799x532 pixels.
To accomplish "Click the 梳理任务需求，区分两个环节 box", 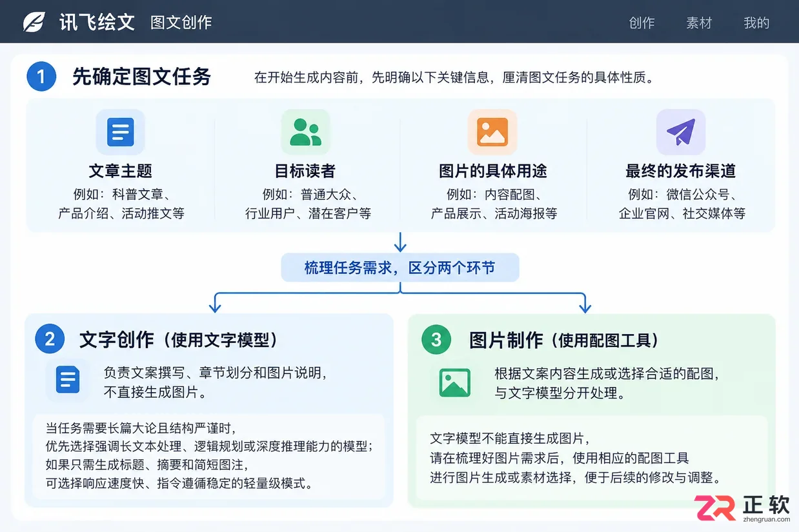I will coord(400,268).
